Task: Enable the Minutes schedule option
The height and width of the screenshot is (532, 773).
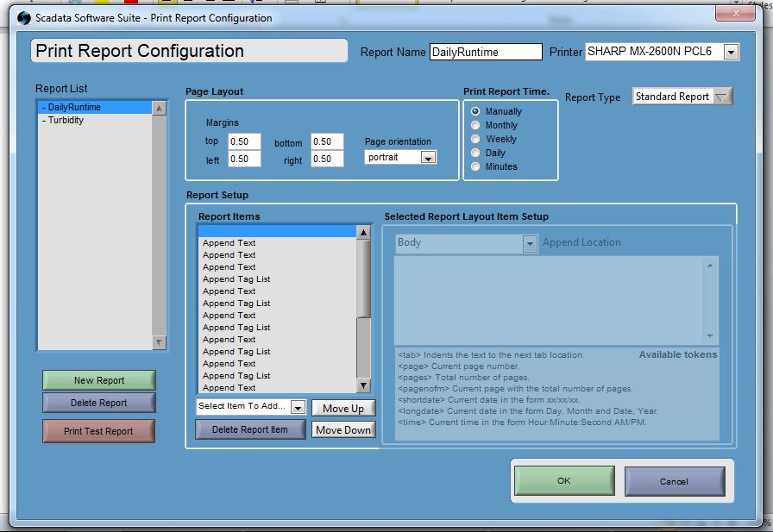Action: pos(477,166)
